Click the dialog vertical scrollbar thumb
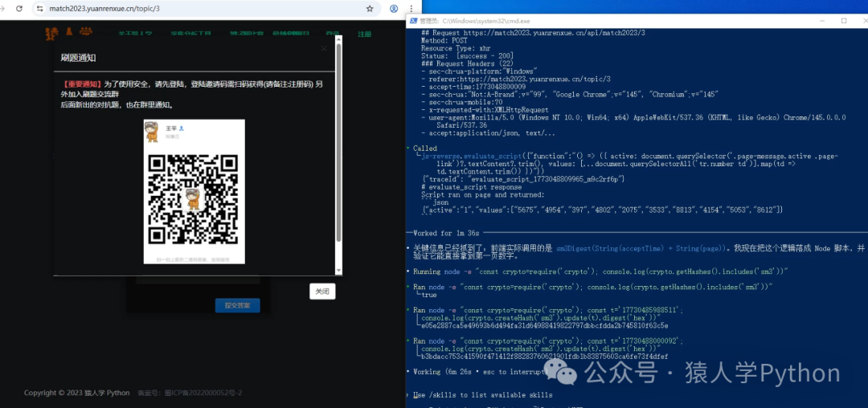The width and height of the screenshot is (868, 408). coord(339,141)
